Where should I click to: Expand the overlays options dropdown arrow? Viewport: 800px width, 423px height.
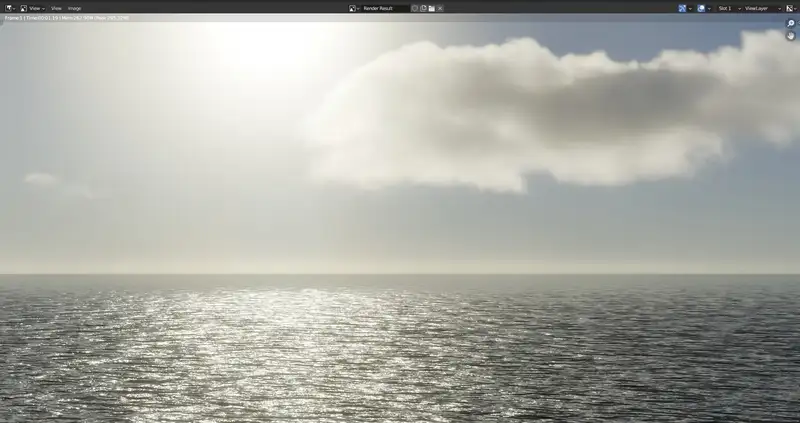pos(709,8)
